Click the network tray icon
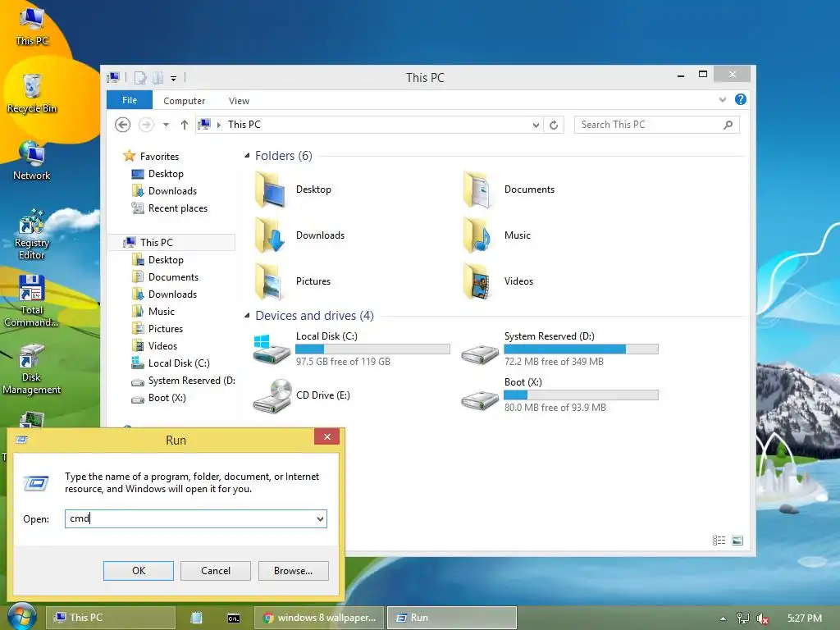 click(x=742, y=619)
